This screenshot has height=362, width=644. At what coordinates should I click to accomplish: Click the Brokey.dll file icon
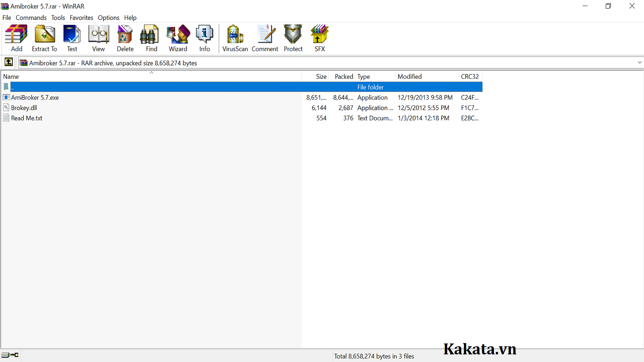coord(6,107)
